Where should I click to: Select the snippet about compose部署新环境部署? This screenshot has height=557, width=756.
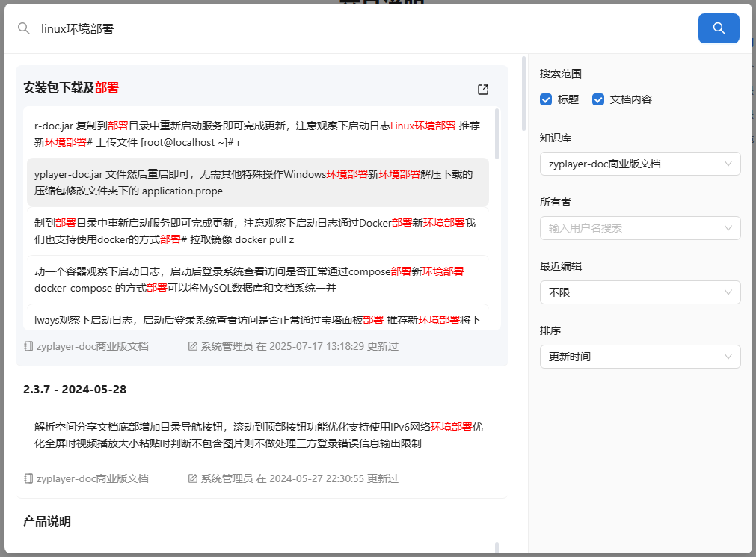pyautogui.click(x=258, y=280)
